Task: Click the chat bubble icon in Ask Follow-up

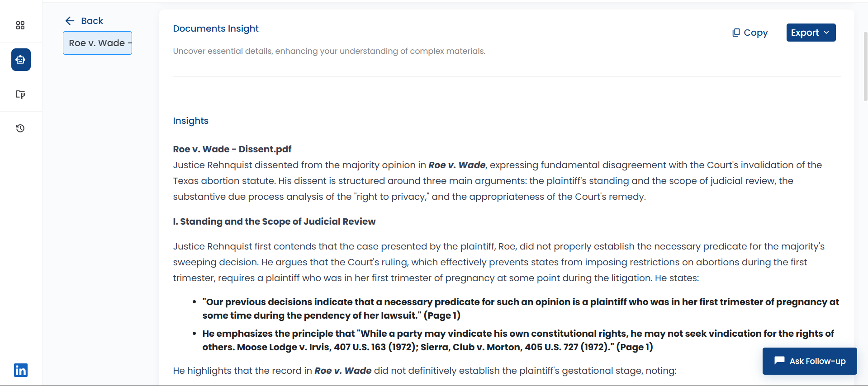Action: [779, 361]
